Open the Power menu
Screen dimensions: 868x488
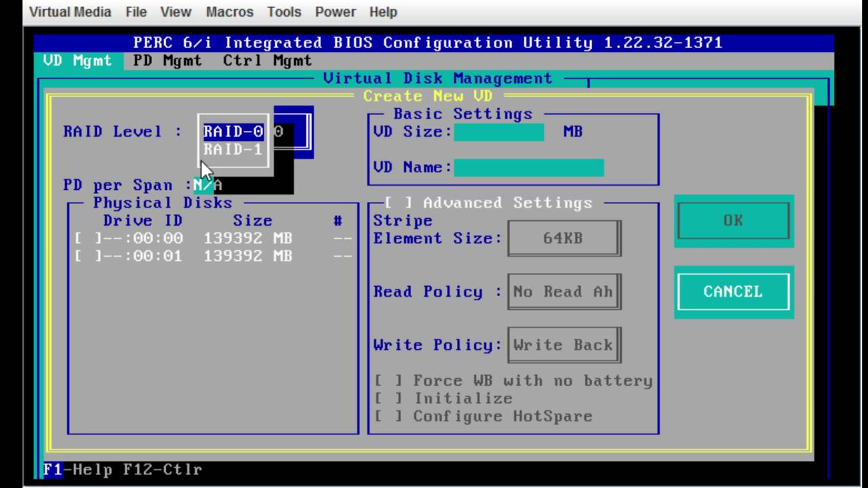[335, 12]
